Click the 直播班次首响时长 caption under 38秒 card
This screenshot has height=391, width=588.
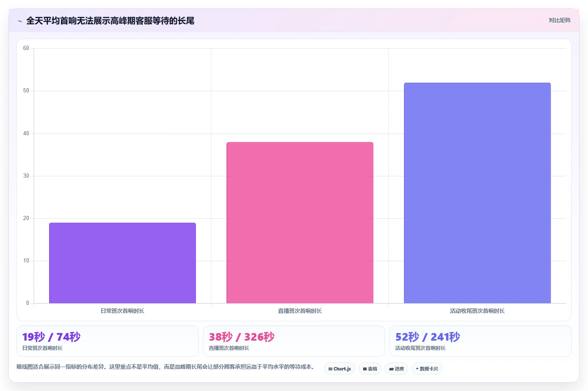click(x=229, y=348)
